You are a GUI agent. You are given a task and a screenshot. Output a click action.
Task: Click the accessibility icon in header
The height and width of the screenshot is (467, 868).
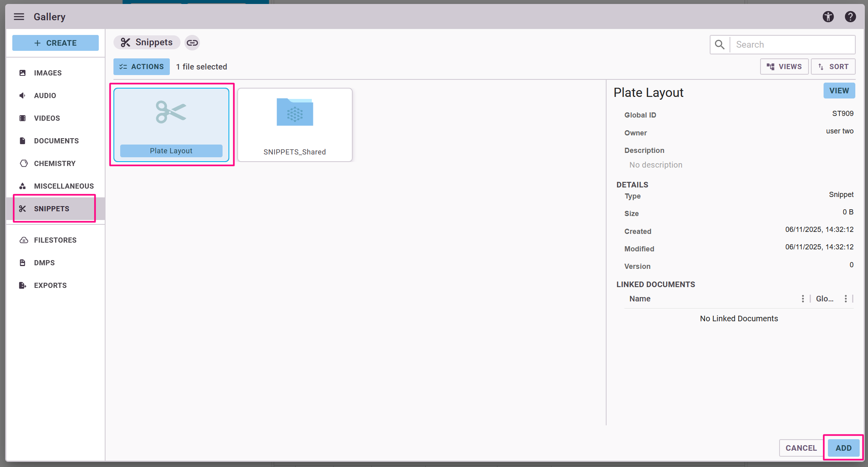tap(828, 17)
